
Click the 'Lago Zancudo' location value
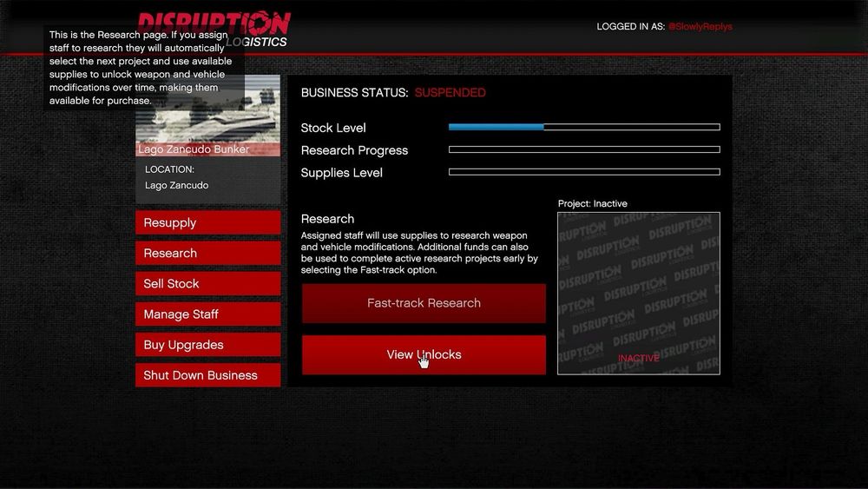(176, 186)
